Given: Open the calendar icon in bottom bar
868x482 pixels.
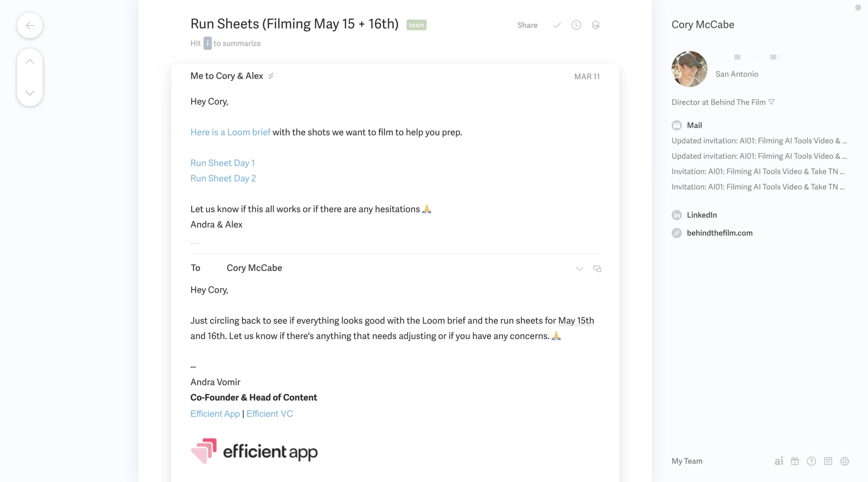Looking at the screenshot, I should pos(828,461).
